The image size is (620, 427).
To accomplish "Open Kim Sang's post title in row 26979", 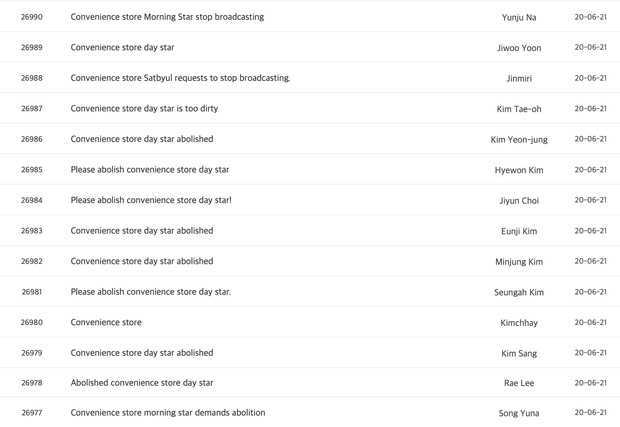I will tap(141, 353).
